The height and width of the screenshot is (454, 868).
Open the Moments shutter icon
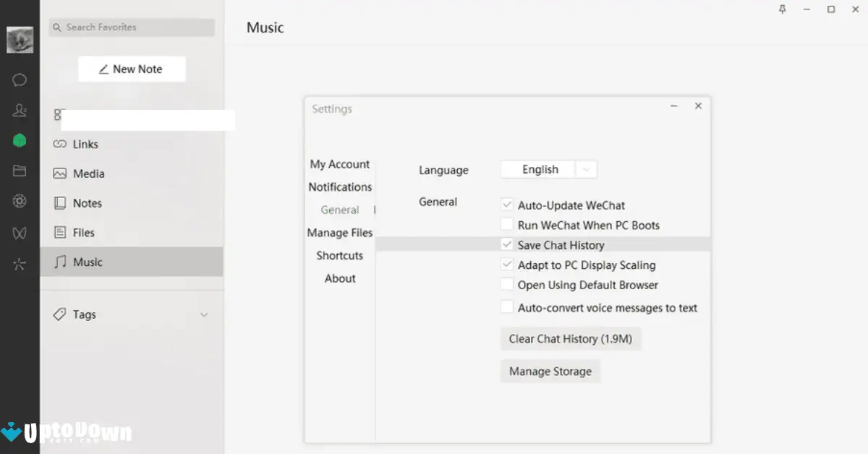pos(20,202)
